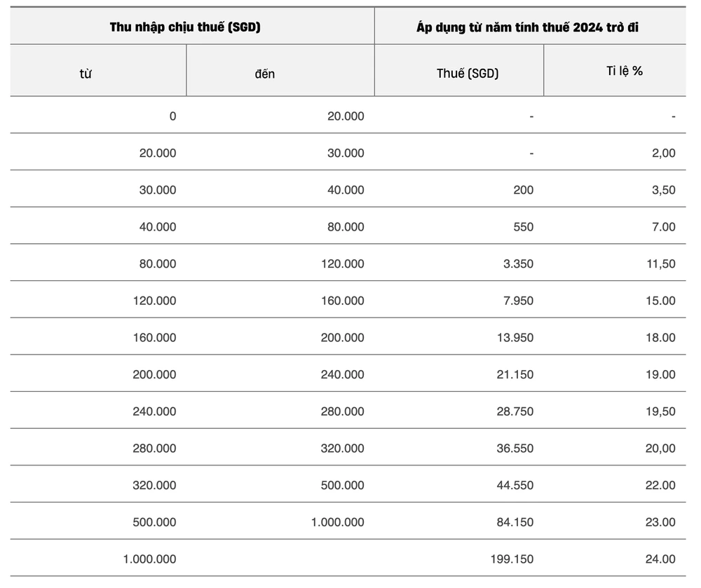Click the 3,50 percentage cell
Image resolution: width=701 pixels, height=588 pixels.
pos(663,190)
